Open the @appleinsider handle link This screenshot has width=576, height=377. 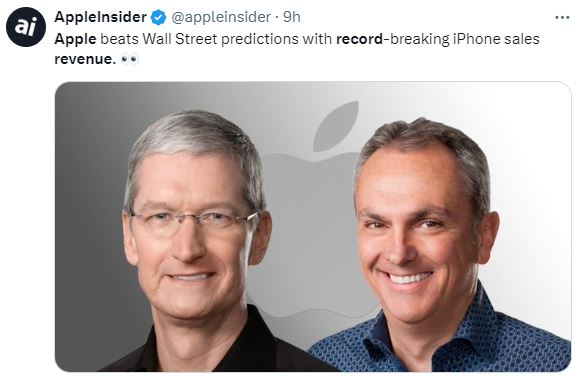[221, 17]
